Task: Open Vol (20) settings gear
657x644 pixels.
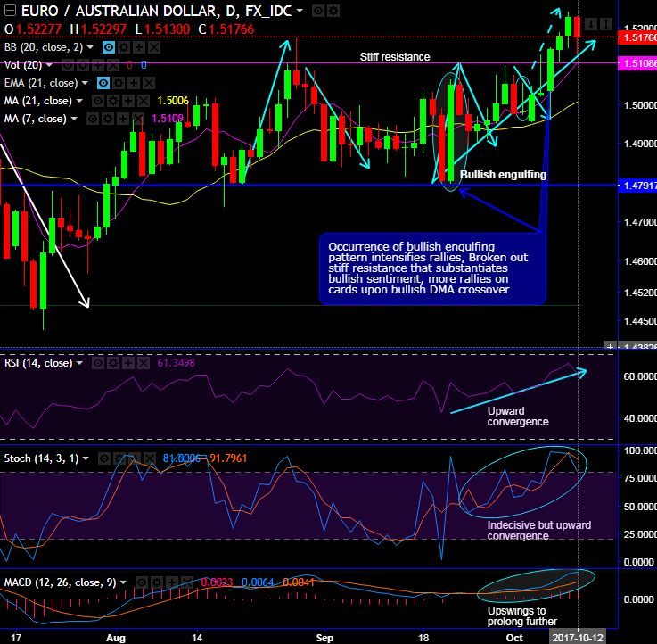Action: [83, 65]
